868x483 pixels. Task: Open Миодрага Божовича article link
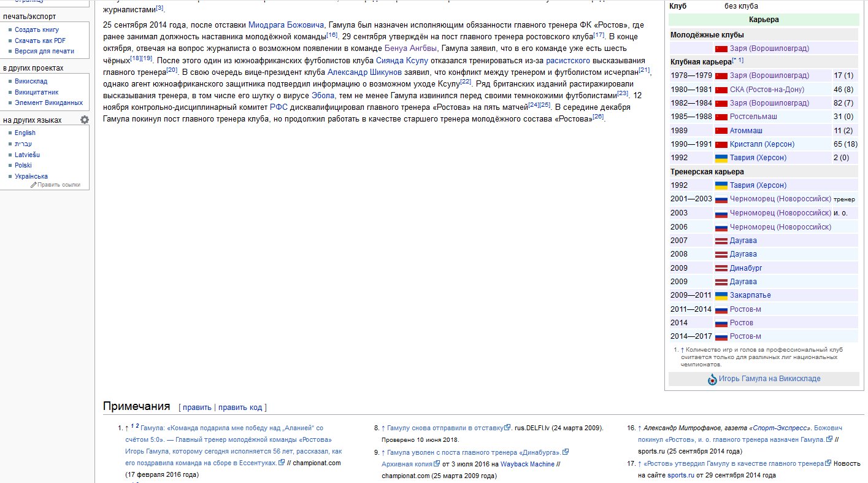[x=286, y=25]
